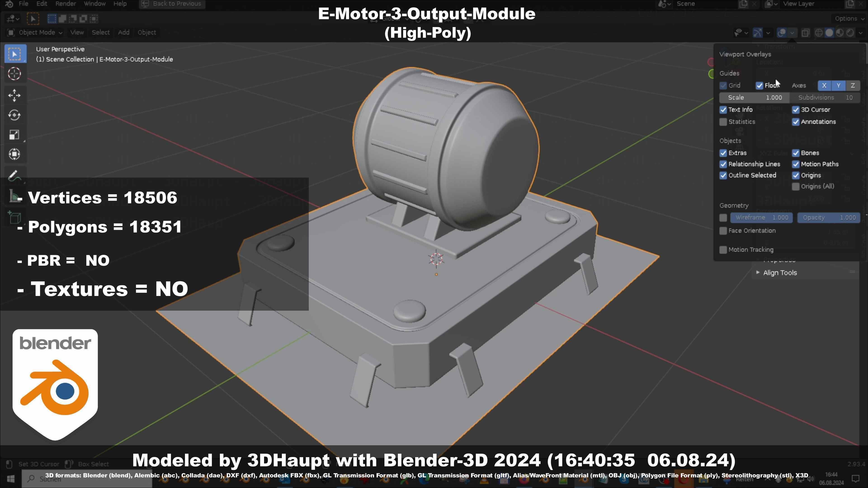Toggle the Grid checkbox
This screenshot has width=868, height=488.
pyautogui.click(x=723, y=86)
